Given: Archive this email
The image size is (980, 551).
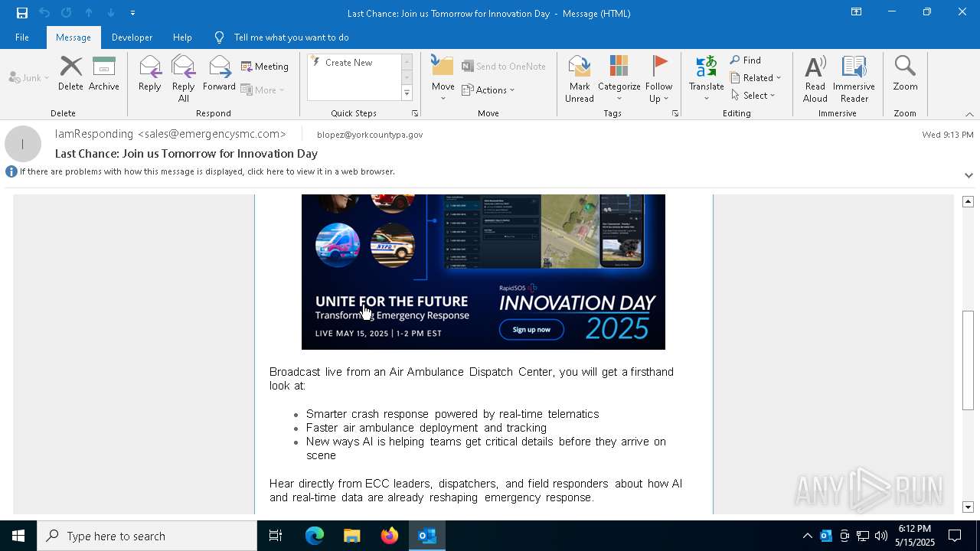Looking at the screenshot, I should click(104, 73).
